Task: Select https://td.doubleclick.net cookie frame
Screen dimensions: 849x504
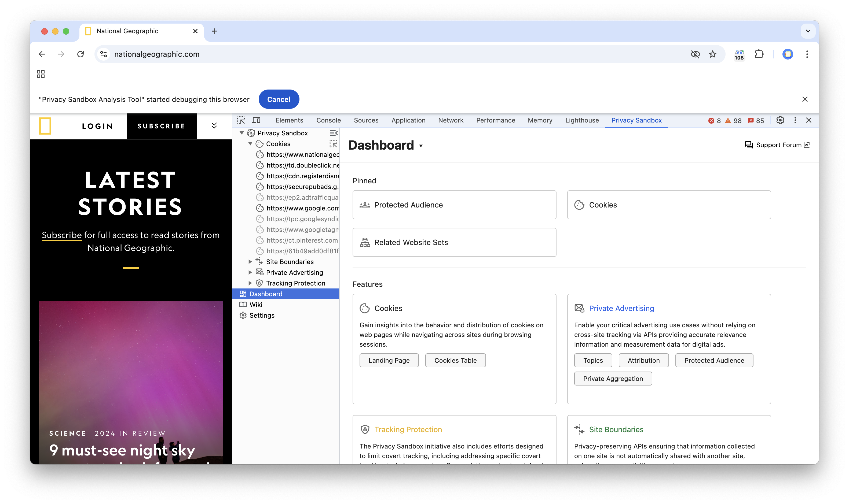Action: coord(297,165)
